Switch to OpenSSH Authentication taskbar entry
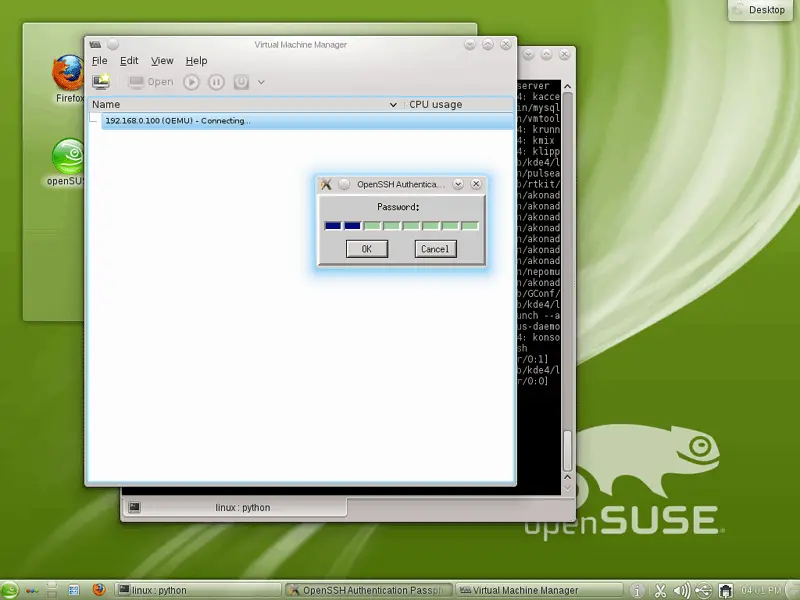 point(369,590)
